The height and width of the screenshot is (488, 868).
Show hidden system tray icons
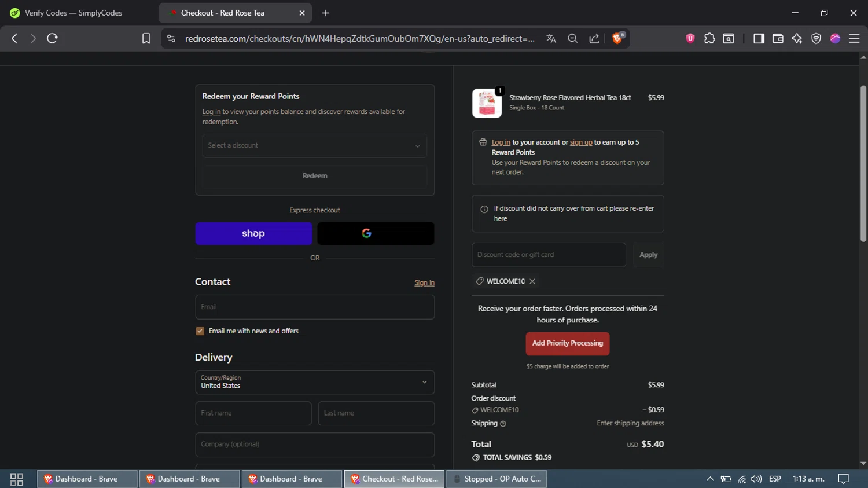(710, 479)
